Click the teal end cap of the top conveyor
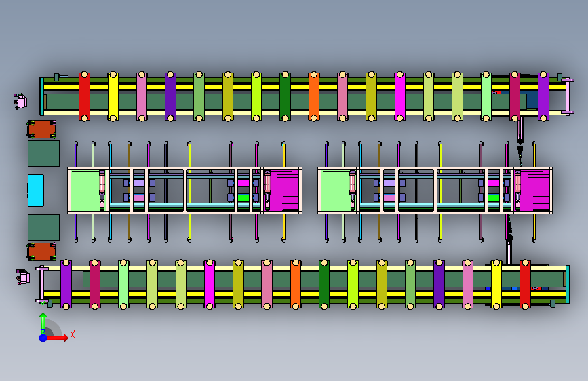Image resolution: width=588 pixels, height=381 pixels. 41,96
